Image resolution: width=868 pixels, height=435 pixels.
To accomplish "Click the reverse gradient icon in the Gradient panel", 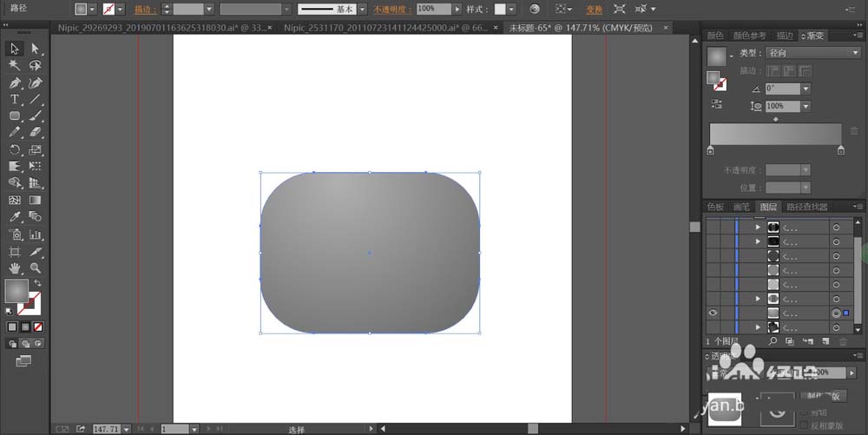I will coord(716,103).
